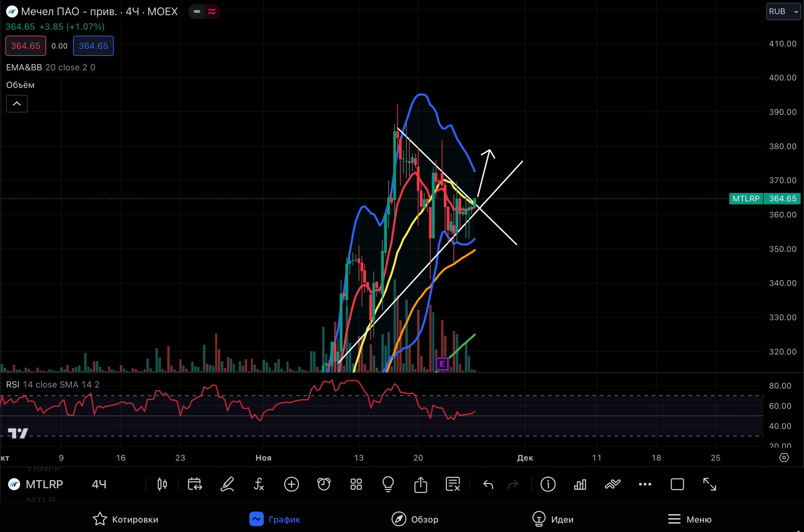
Task: Click the Мечел ПАО chart title
Action: click(99, 11)
